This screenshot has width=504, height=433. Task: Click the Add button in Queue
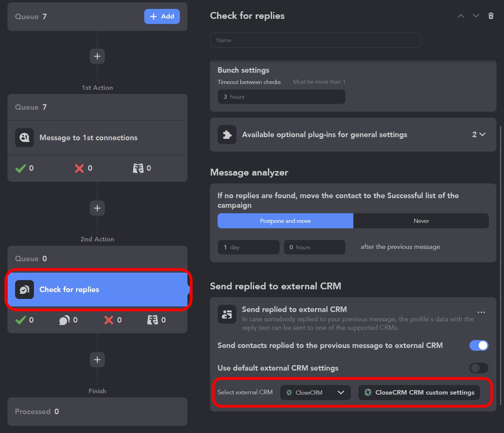pyautogui.click(x=162, y=16)
